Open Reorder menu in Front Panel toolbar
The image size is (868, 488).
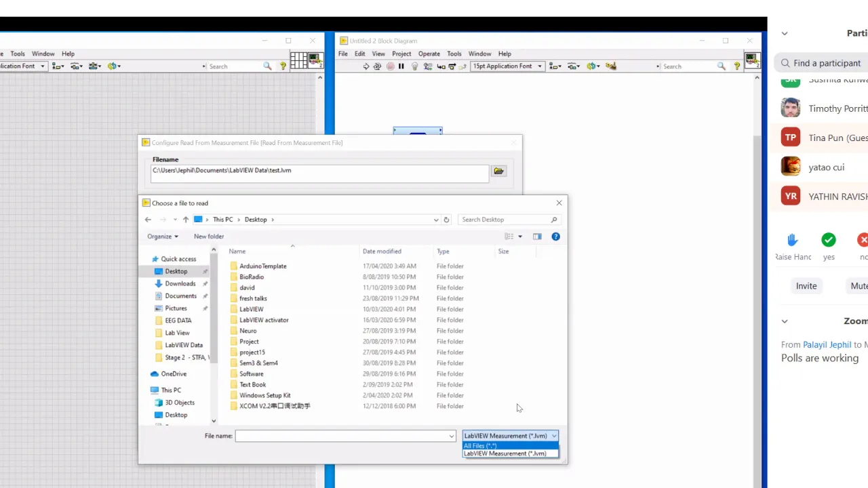click(x=113, y=66)
